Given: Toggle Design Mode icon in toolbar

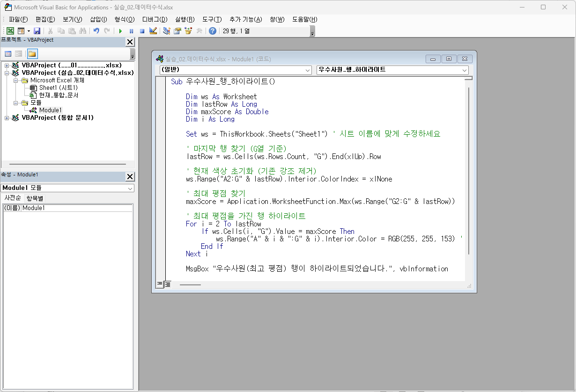Looking at the screenshot, I should 153,31.
